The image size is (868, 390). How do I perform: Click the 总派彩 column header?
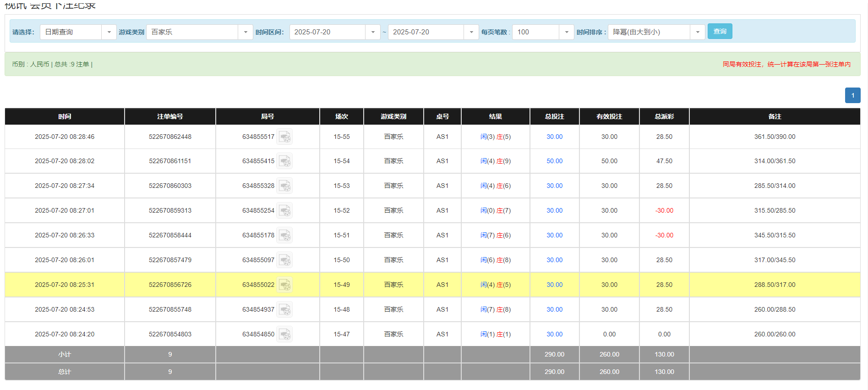coord(664,116)
